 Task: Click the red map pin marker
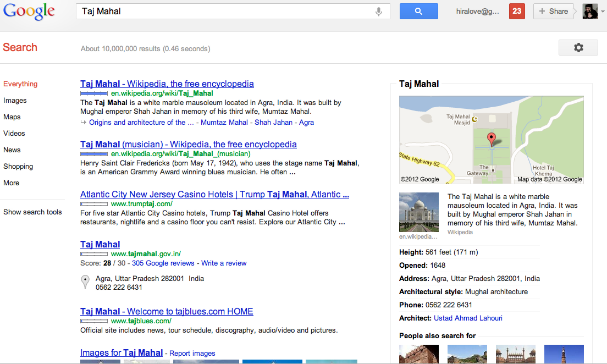[491, 139]
